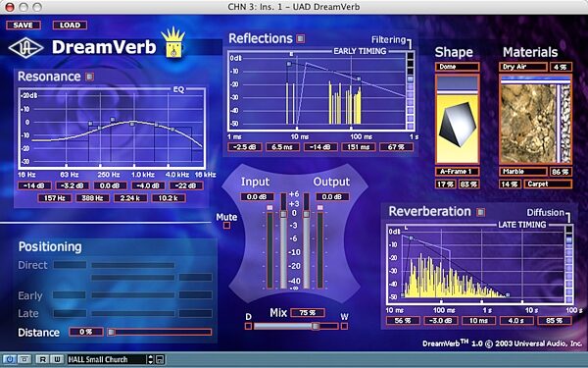This screenshot has height=368, width=588.
Task: Open the Dry Air material dropdown
Action: [x=523, y=67]
